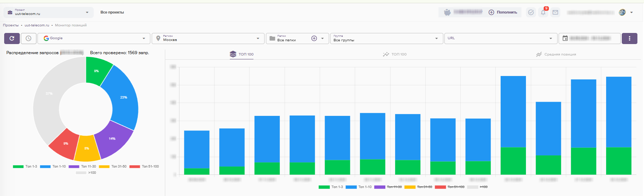This screenshot has width=644, height=196.
Task: Open the notifications bell icon
Action: tap(543, 12)
